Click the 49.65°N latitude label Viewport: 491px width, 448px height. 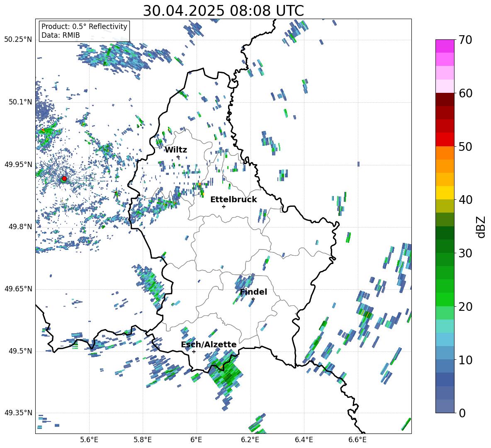click(x=18, y=289)
